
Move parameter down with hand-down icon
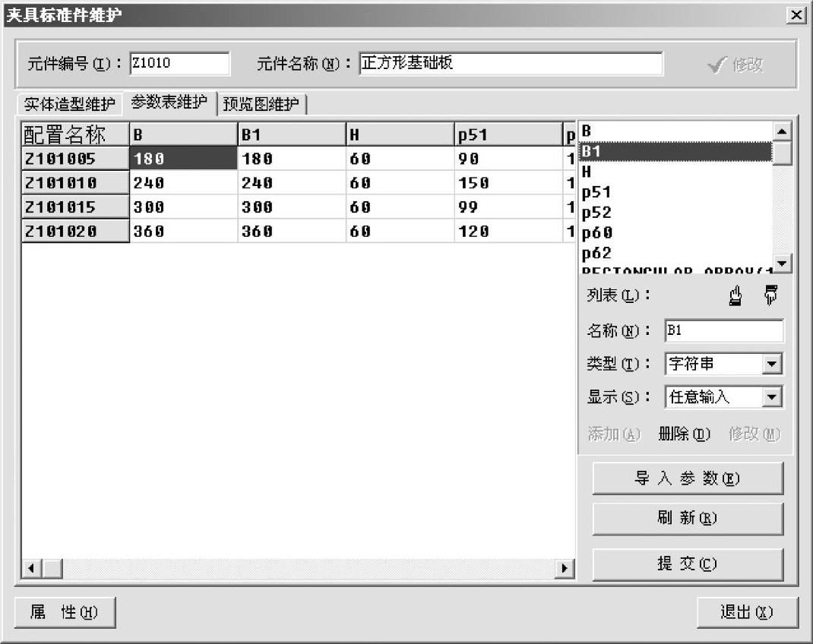click(770, 295)
